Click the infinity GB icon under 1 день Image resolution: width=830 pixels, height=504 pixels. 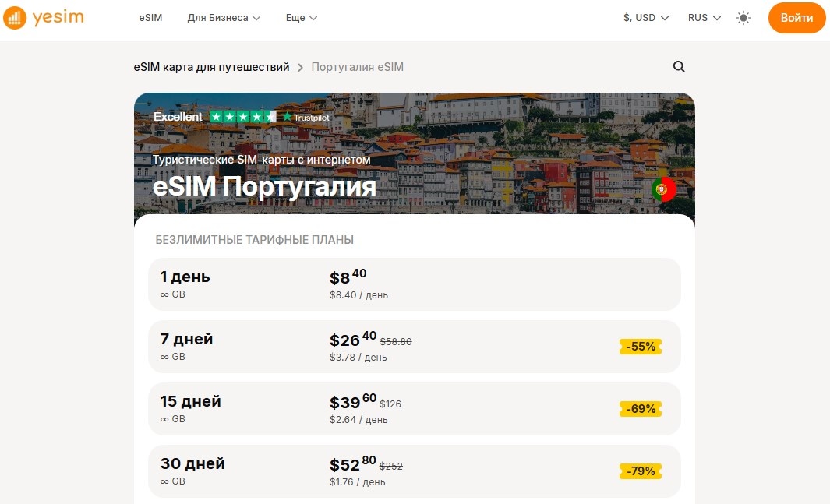click(164, 294)
